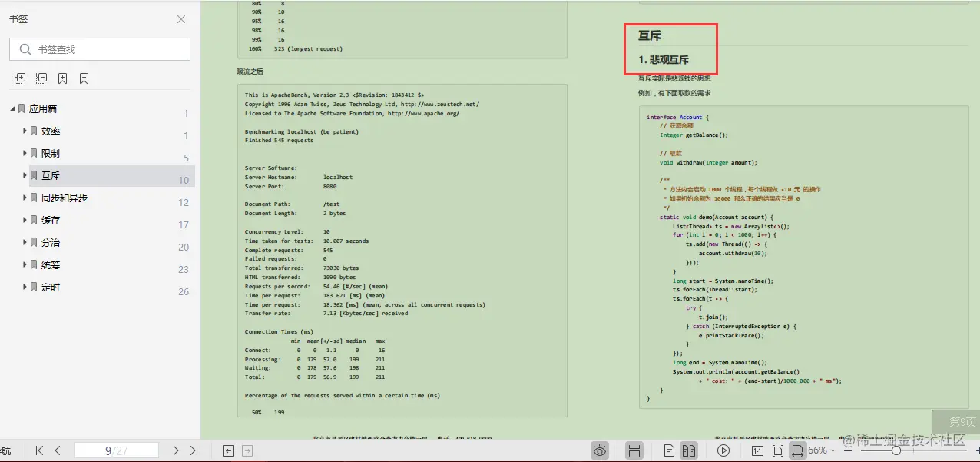The image size is (980, 462).
Task: Click 'static void demo(Account account)' line
Action: [x=717, y=217]
